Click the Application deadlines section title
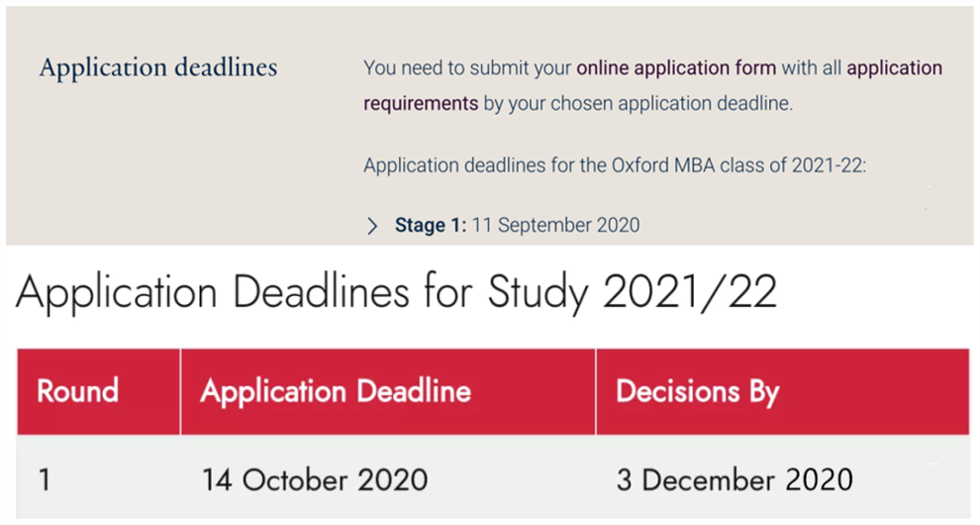This screenshot has width=980, height=525. [x=158, y=68]
